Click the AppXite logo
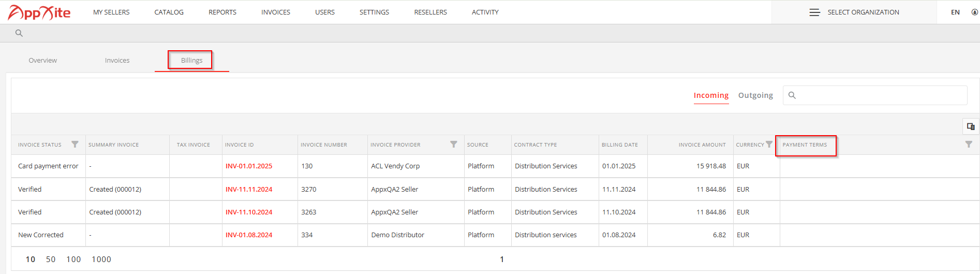This screenshot has height=274, width=980. [x=39, y=12]
